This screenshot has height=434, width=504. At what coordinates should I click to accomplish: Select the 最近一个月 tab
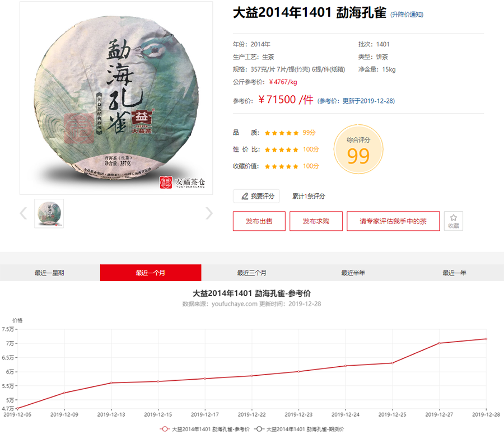pyautogui.click(x=151, y=273)
